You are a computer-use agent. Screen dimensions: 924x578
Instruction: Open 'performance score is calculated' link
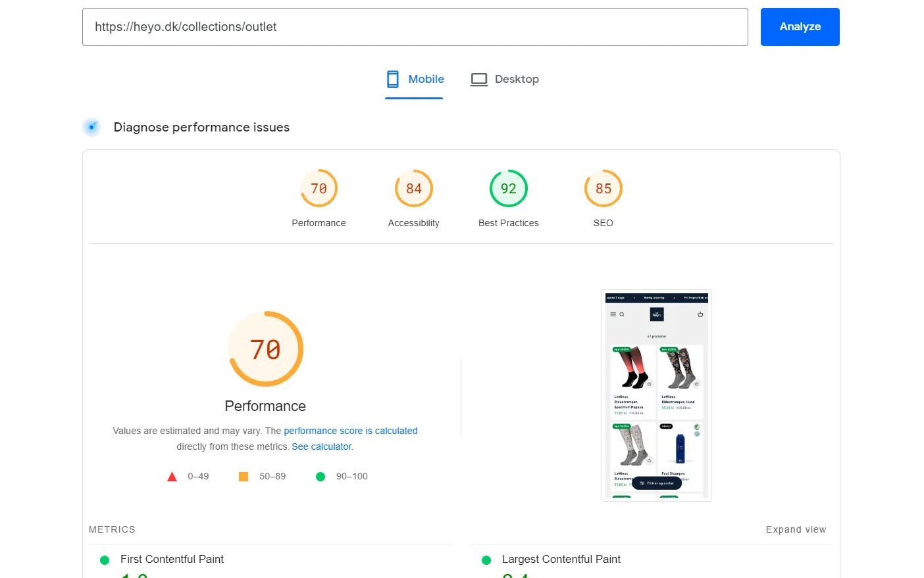pos(351,431)
